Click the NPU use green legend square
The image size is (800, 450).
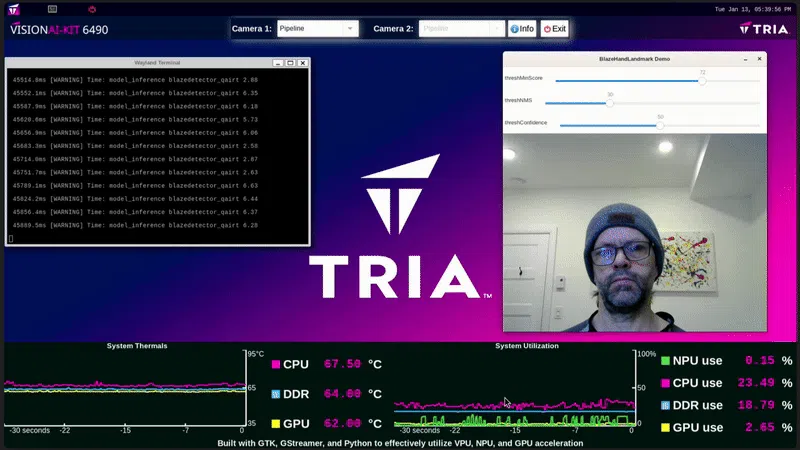point(665,361)
